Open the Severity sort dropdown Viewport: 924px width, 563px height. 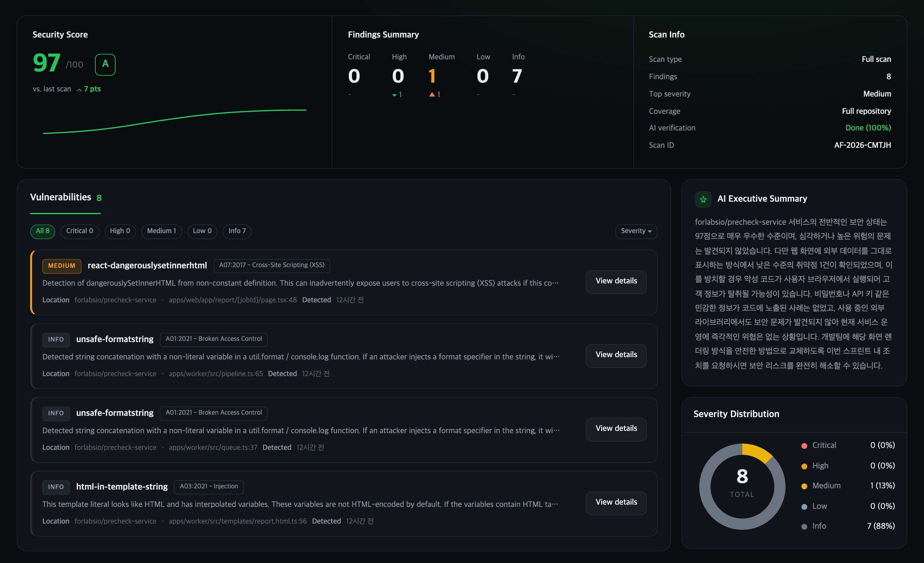click(x=636, y=231)
